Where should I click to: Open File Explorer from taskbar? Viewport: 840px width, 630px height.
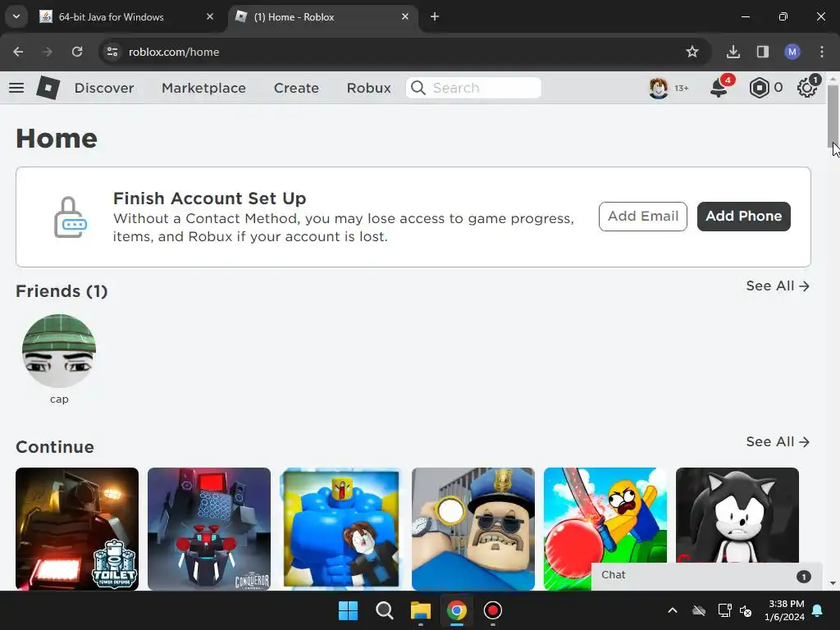coord(421,610)
